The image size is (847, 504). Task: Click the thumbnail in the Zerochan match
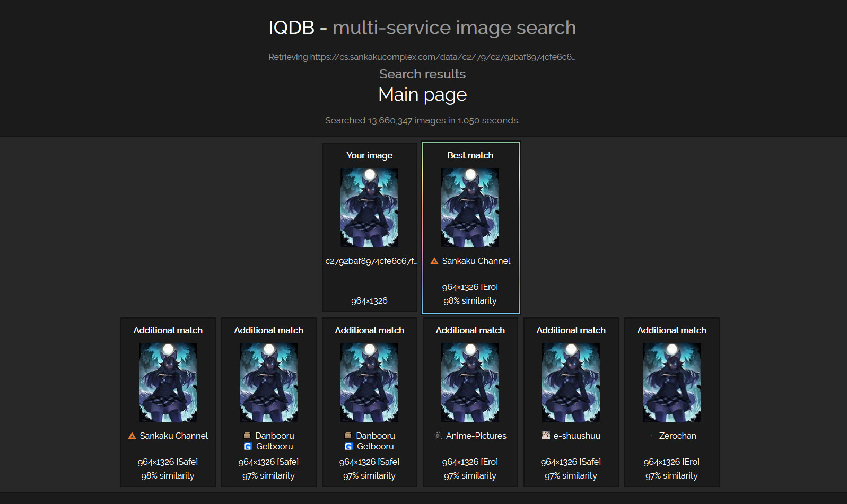point(671,383)
